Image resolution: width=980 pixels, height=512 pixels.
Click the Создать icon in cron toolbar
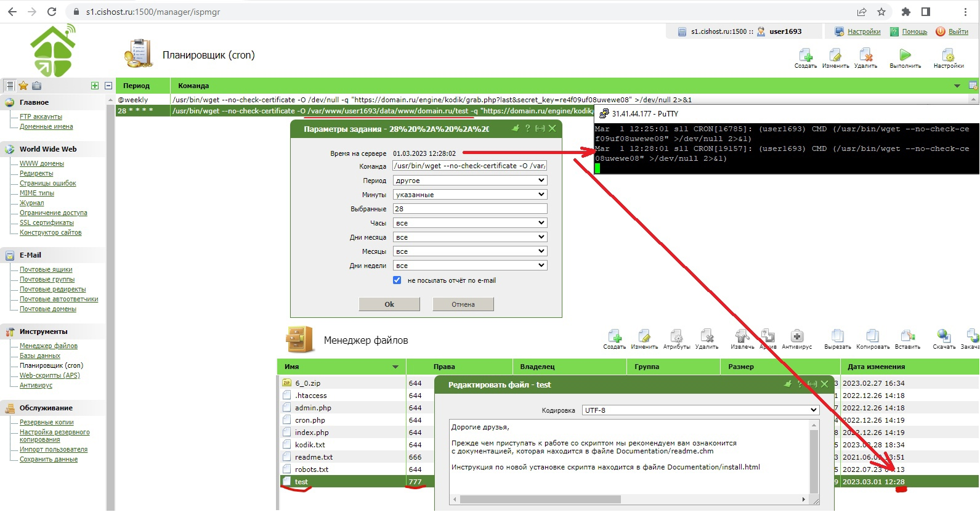click(x=805, y=56)
